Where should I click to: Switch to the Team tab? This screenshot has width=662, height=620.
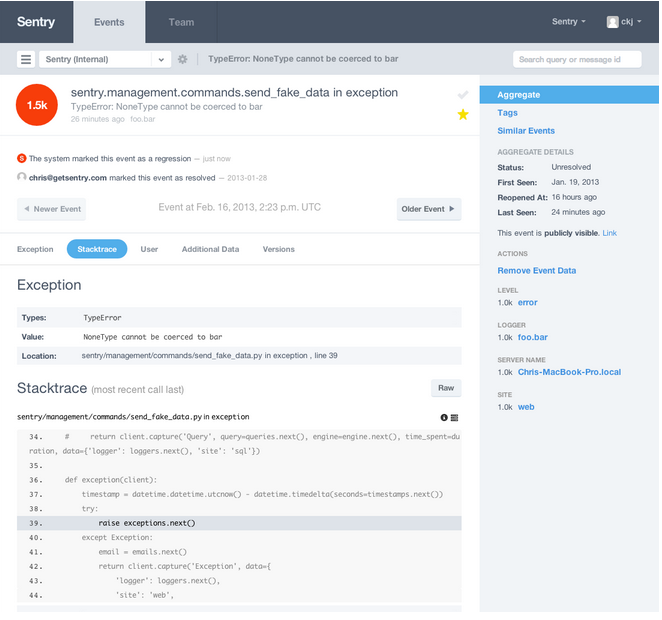(x=182, y=22)
